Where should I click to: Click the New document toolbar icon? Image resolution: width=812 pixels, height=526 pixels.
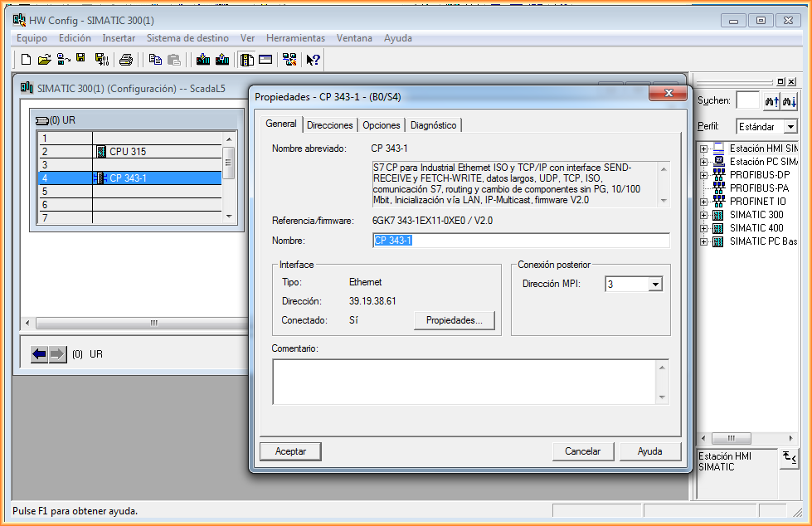(26, 59)
